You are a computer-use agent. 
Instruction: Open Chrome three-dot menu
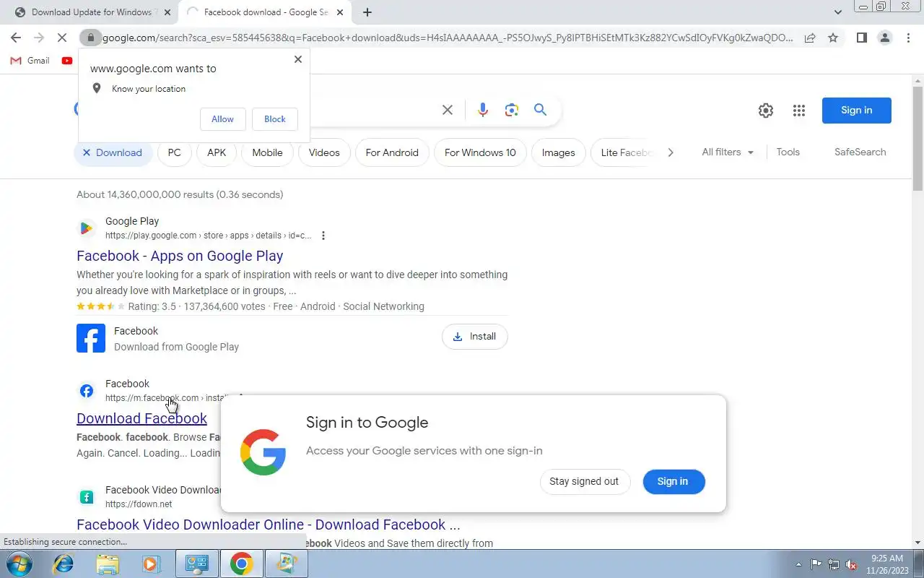coord(908,38)
